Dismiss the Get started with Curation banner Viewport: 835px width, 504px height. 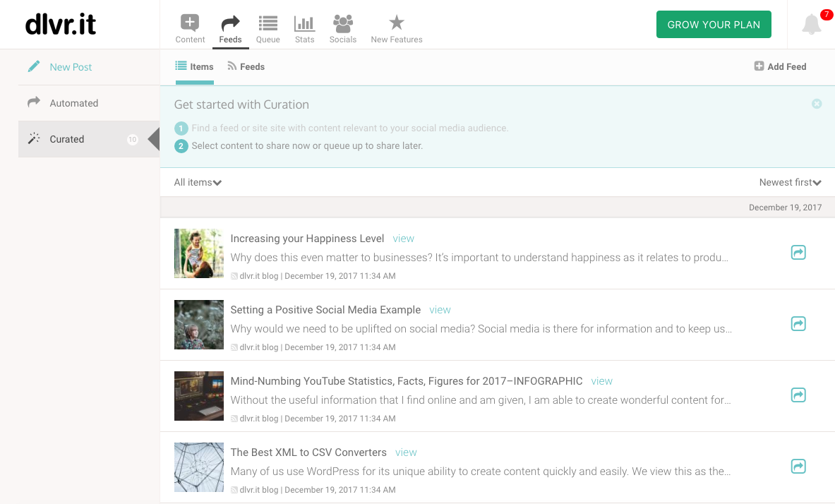[817, 104]
